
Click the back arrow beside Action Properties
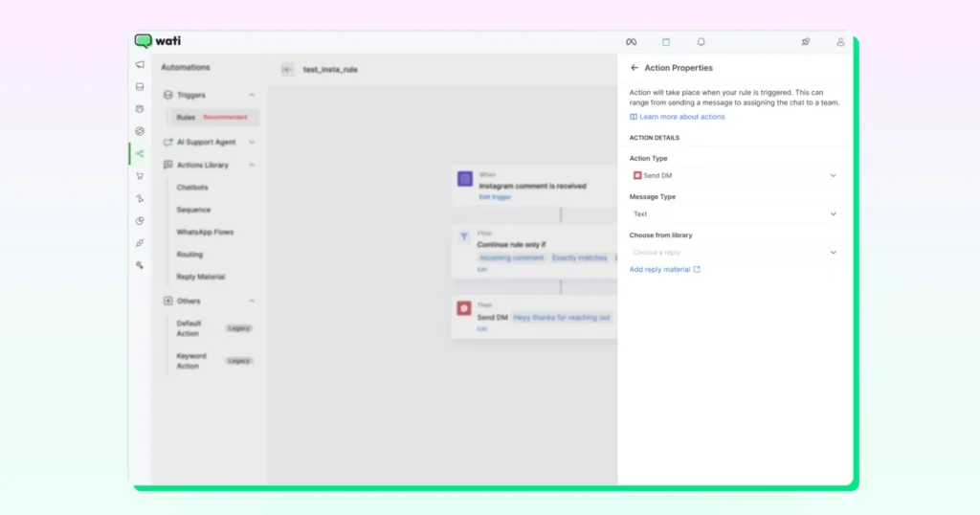click(635, 68)
